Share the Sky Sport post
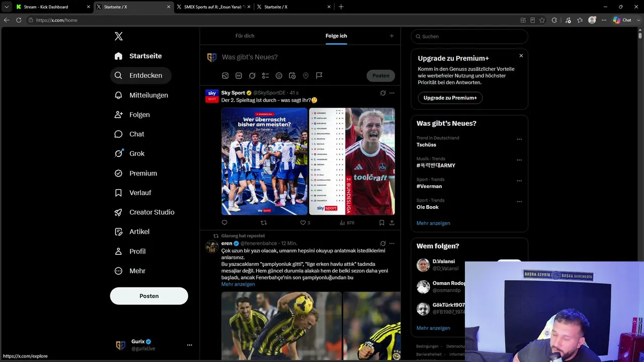The width and height of the screenshot is (644, 362). pos(392,223)
